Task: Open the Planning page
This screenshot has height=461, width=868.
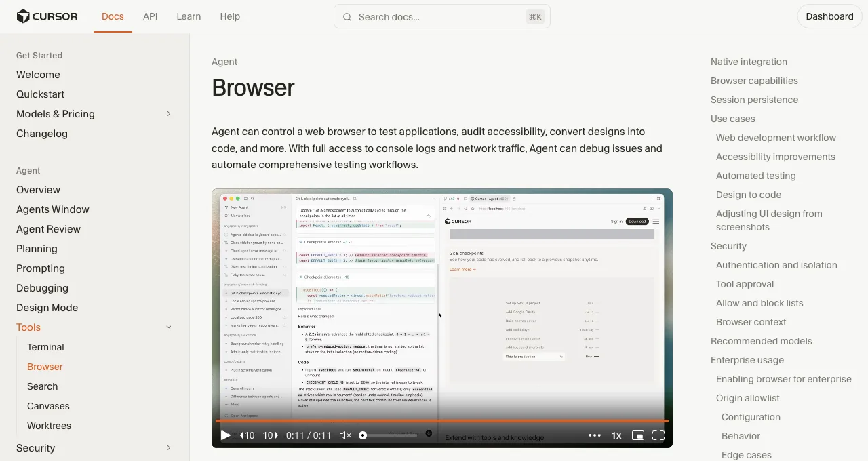Action: tap(37, 249)
